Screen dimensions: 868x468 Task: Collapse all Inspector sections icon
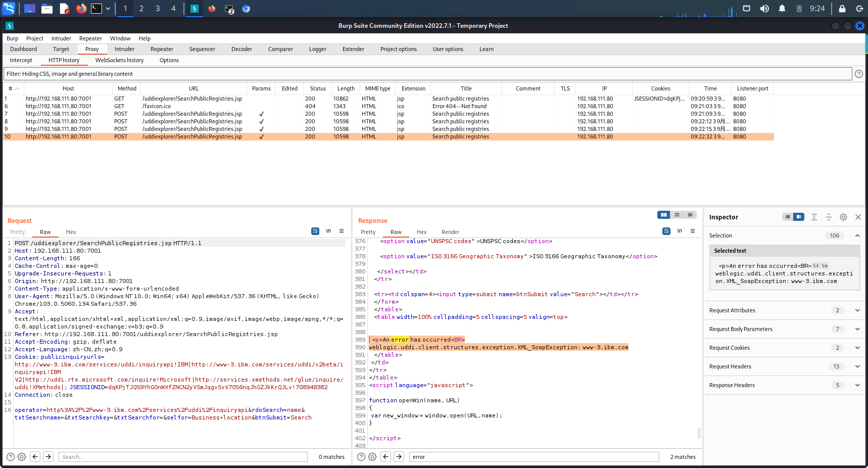pyautogui.click(x=829, y=217)
